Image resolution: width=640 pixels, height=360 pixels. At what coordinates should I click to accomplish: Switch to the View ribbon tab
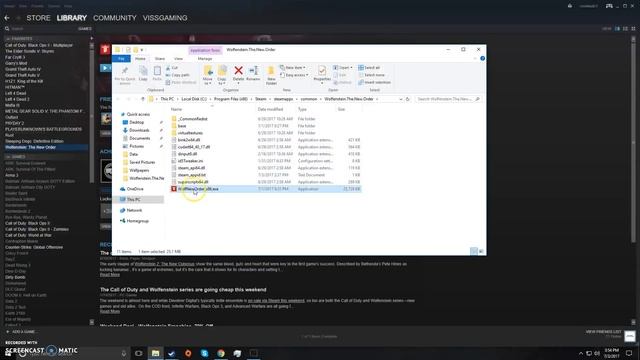coord(178,59)
